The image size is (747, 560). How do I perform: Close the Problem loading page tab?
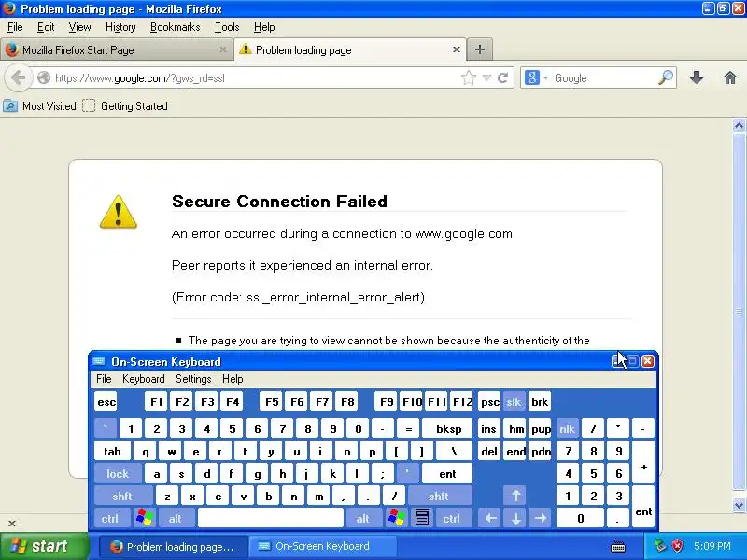coord(457,49)
